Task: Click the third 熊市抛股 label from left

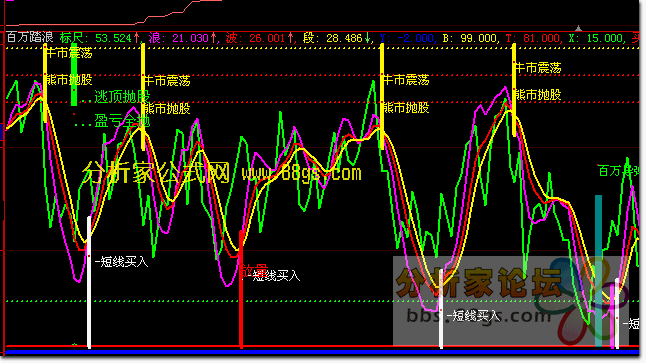Action: tap(407, 108)
